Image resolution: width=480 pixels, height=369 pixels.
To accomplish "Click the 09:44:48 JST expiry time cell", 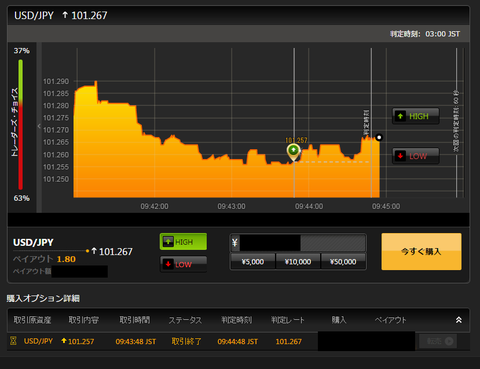I will coord(238,341).
